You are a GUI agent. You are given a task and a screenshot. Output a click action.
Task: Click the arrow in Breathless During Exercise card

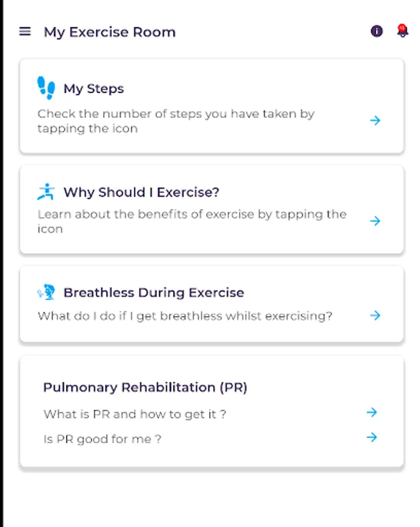[375, 316]
